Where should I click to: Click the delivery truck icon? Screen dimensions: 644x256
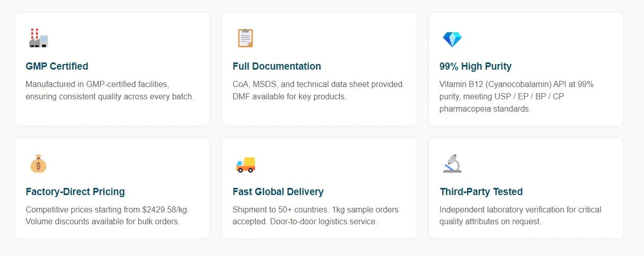coord(245,164)
